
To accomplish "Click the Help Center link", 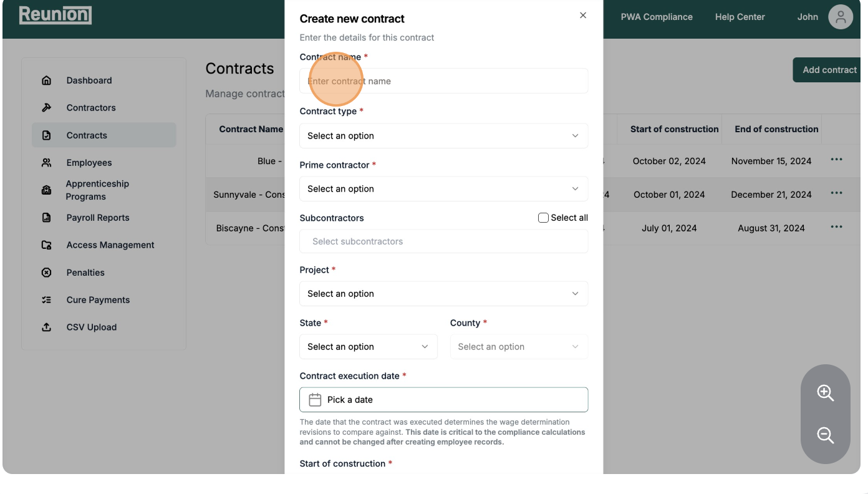I will click(740, 17).
